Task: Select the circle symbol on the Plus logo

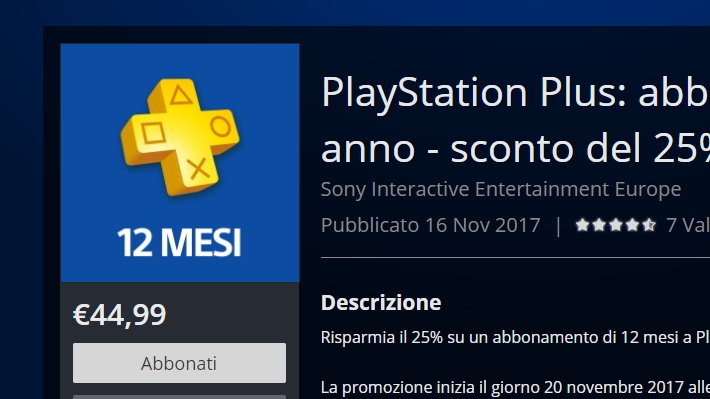Action: pos(221,127)
